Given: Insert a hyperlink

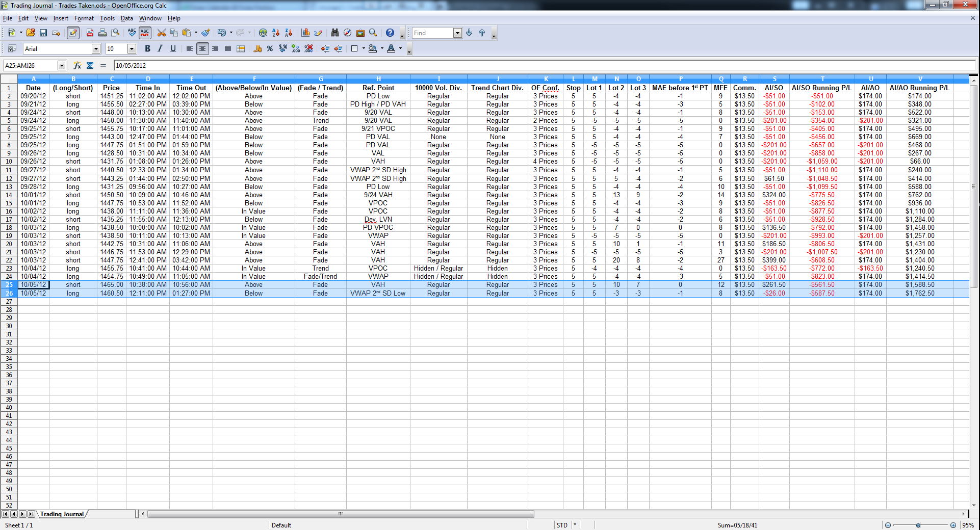Looking at the screenshot, I should (263, 33).
